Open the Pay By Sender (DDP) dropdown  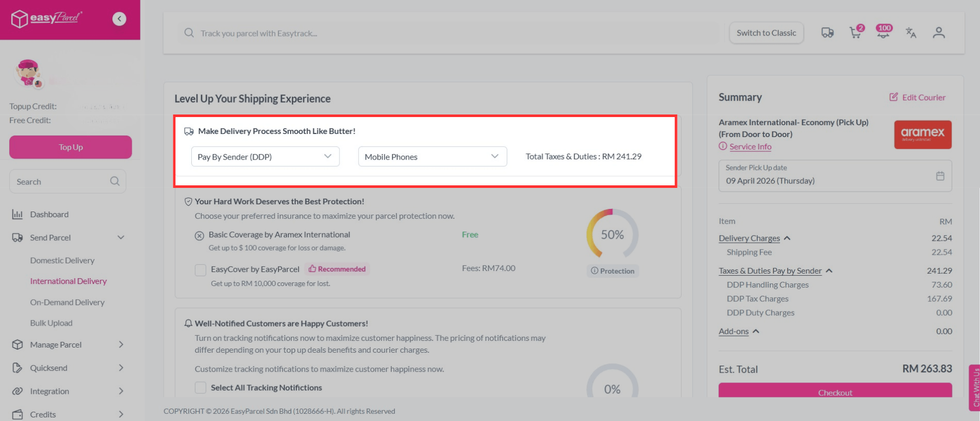point(265,157)
